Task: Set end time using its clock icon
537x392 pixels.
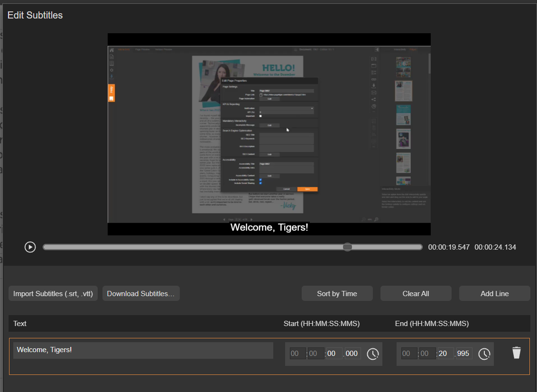Action: coord(484,354)
